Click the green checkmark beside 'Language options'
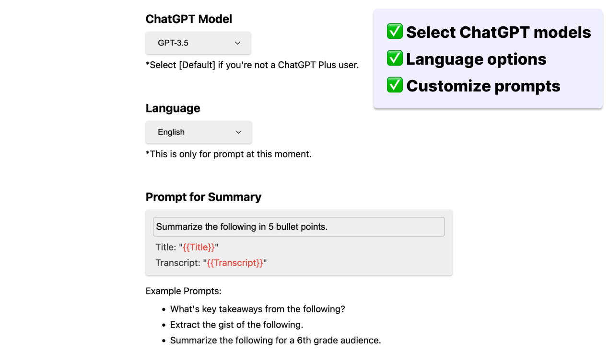 pyautogui.click(x=394, y=58)
